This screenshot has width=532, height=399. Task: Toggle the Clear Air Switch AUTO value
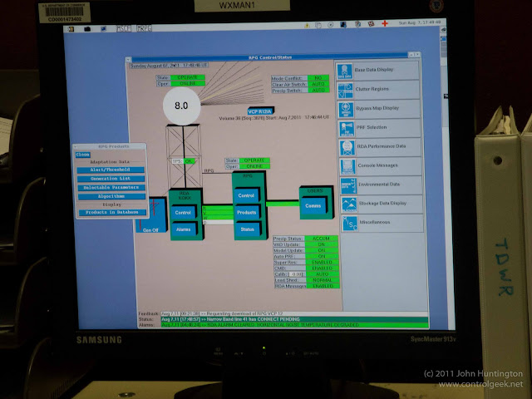(318, 84)
